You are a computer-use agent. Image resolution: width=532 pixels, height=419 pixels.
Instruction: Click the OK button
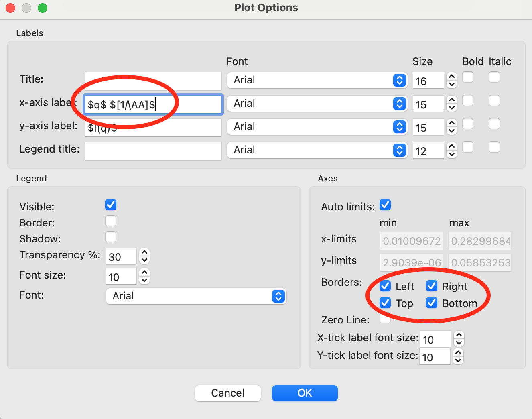click(305, 393)
